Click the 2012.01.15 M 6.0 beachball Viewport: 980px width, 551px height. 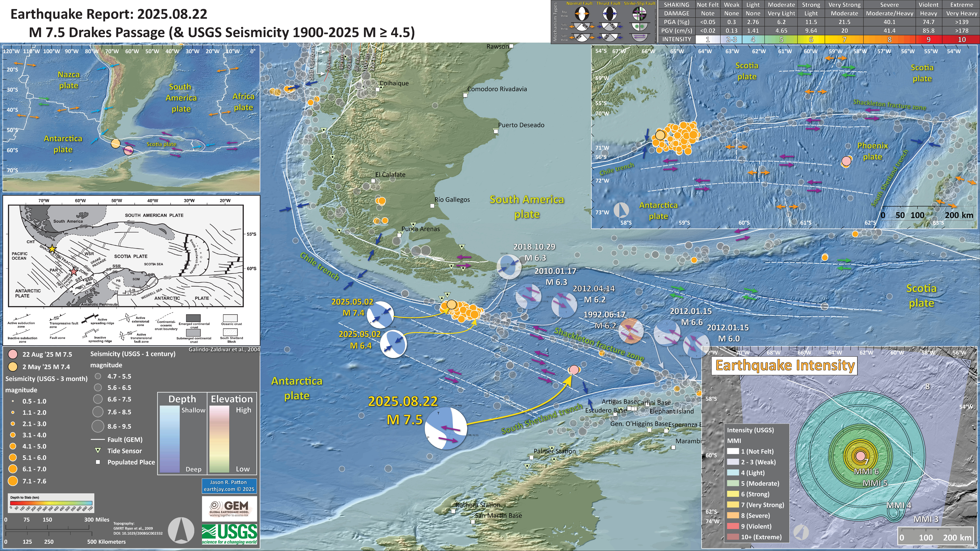point(696,345)
